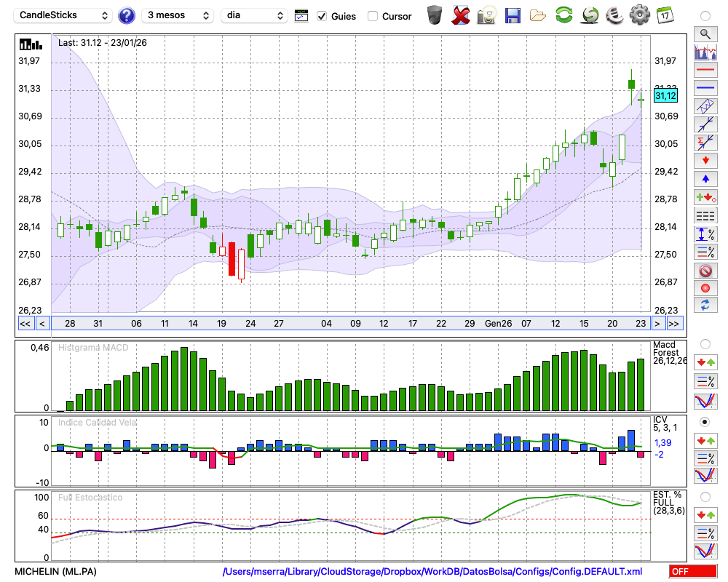Image resolution: width=728 pixels, height=582 pixels.
Task: Click the calendar icon showing 17
Action: pos(665,15)
